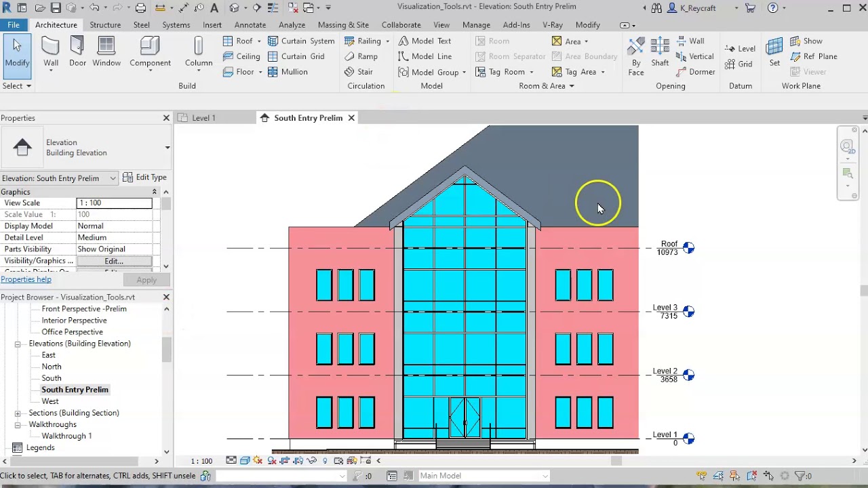Open the Tag Room dropdown arrow

(531, 73)
